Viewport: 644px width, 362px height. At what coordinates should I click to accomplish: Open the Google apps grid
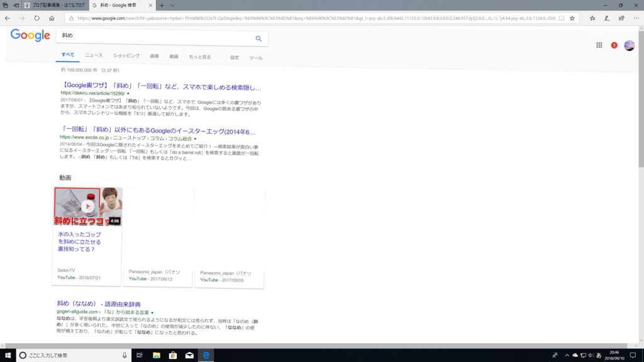tap(599, 46)
